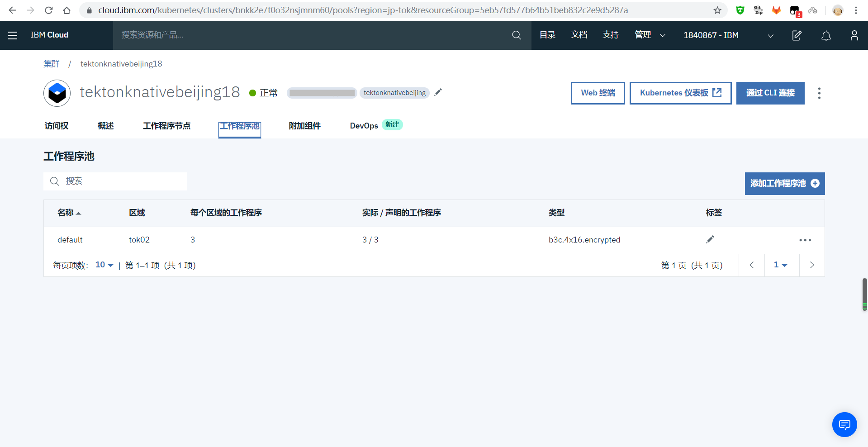This screenshot has width=868, height=447.
Task: Open the green shield extension icon
Action: [x=740, y=10]
